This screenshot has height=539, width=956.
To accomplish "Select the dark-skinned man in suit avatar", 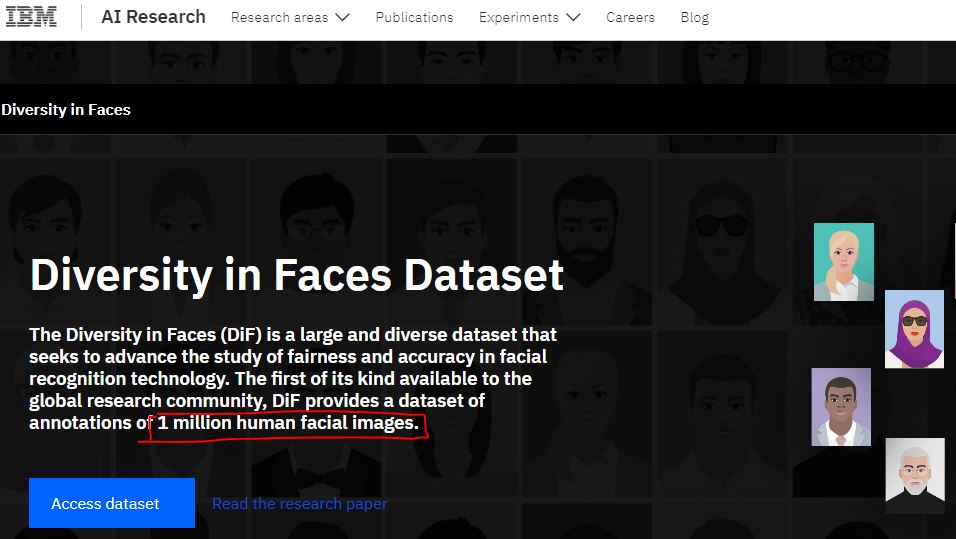I will tap(841, 407).
